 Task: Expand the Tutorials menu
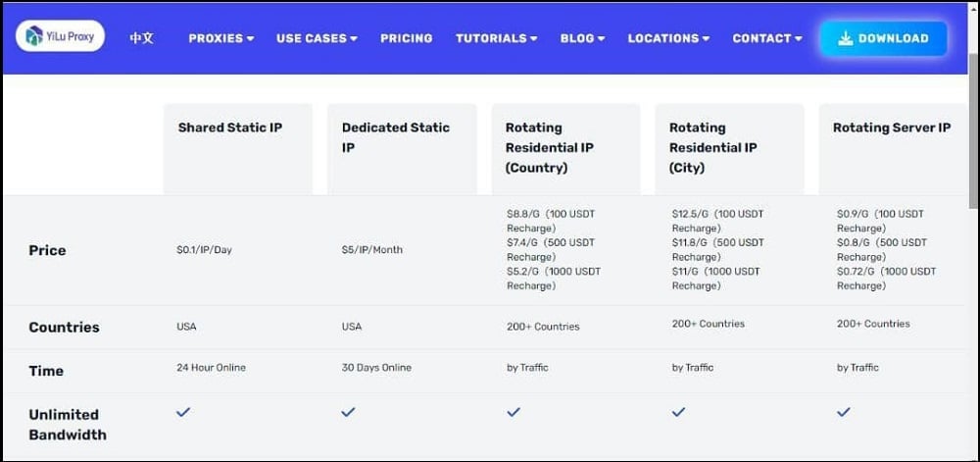[496, 38]
